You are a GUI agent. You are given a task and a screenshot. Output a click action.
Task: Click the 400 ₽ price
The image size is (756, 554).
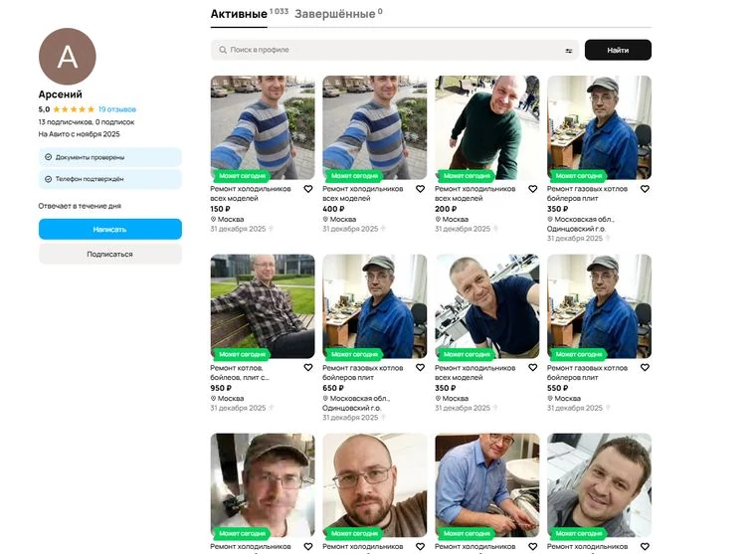click(x=333, y=209)
